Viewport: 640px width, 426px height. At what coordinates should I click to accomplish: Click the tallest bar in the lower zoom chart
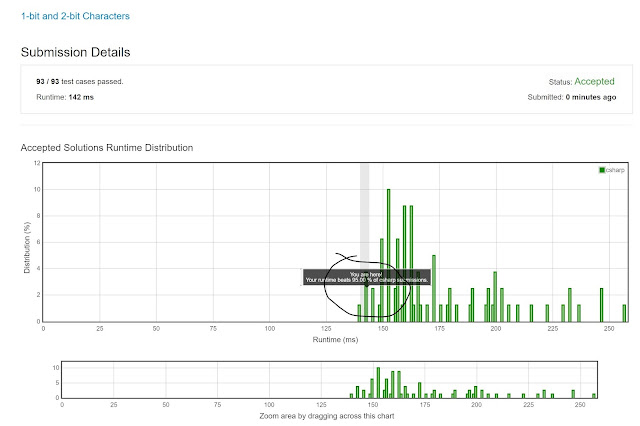(378, 383)
